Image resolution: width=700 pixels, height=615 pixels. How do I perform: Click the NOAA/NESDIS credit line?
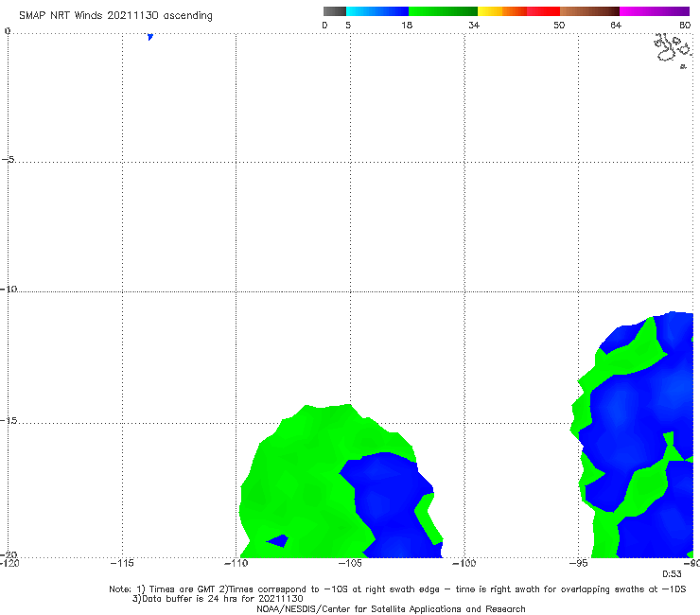point(391,608)
